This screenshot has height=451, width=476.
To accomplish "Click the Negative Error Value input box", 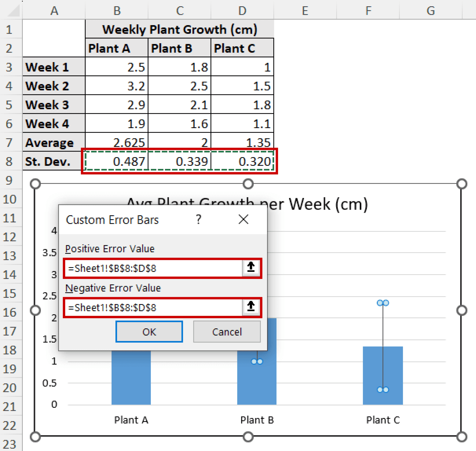I will [154, 308].
